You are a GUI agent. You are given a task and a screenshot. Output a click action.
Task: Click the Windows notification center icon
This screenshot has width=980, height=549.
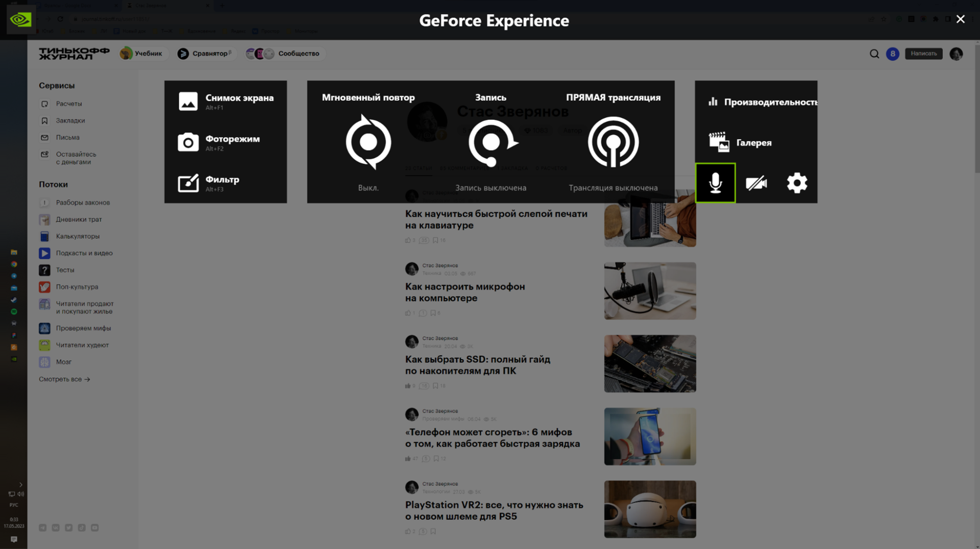click(x=14, y=539)
